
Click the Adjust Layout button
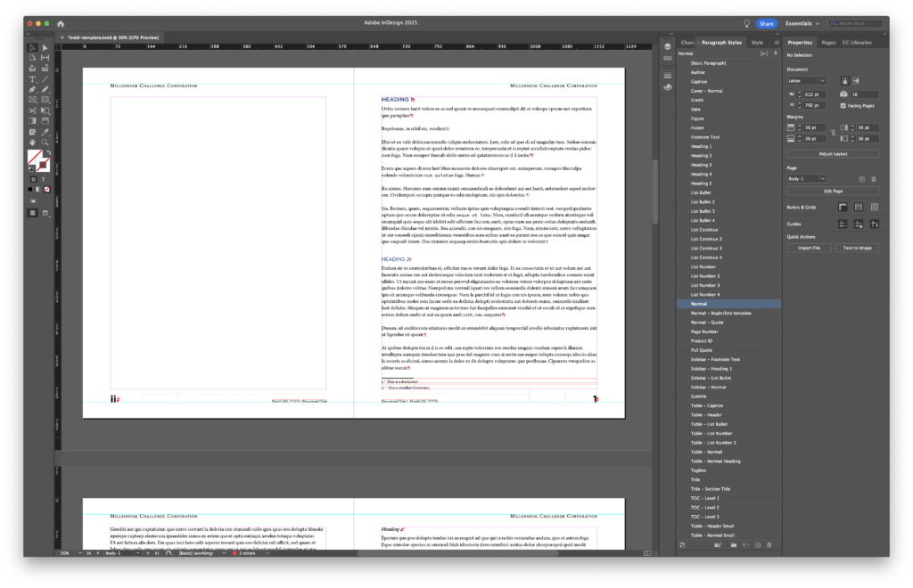833,154
